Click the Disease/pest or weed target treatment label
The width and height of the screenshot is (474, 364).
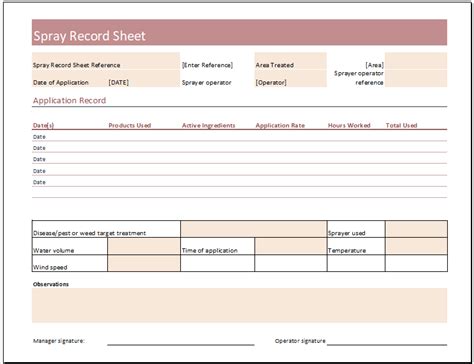click(x=89, y=233)
